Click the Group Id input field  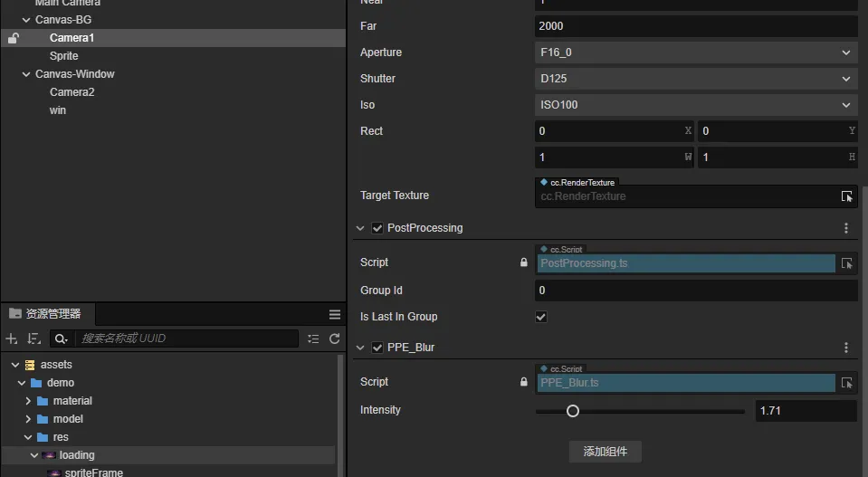[696, 291]
